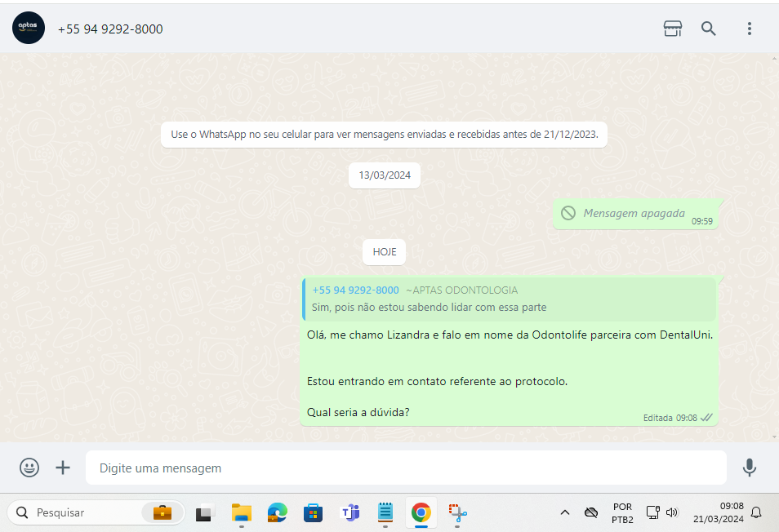The height and width of the screenshot is (532, 779).
Task: Start a voice message recording
Action: [x=749, y=468]
